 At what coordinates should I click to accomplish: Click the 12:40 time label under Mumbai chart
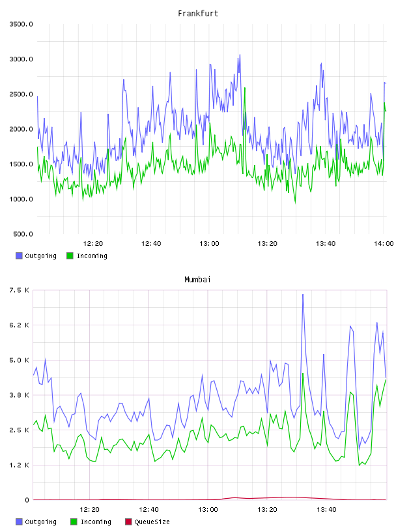148,509
